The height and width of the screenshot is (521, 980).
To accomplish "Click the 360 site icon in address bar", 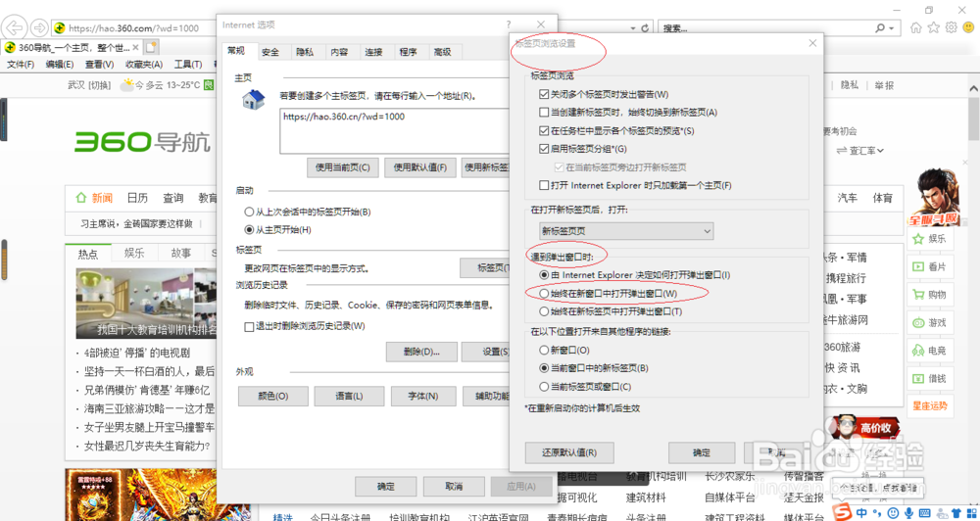I will [x=60, y=28].
